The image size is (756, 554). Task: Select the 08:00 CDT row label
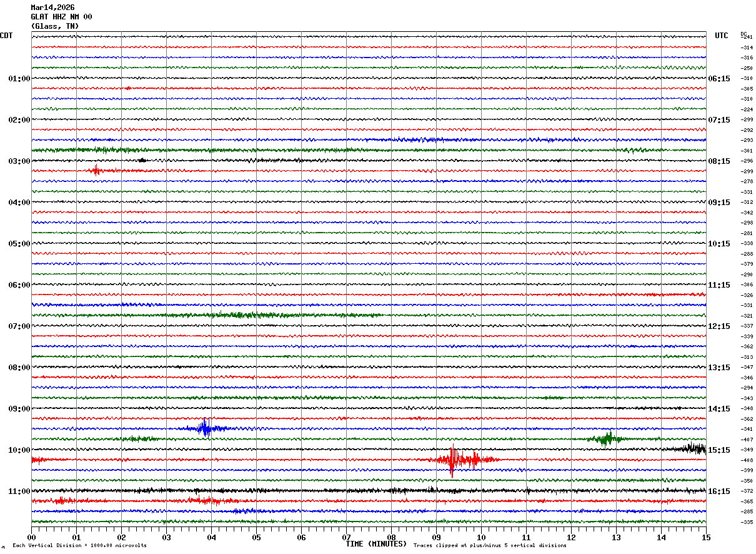[x=19, y=368]
